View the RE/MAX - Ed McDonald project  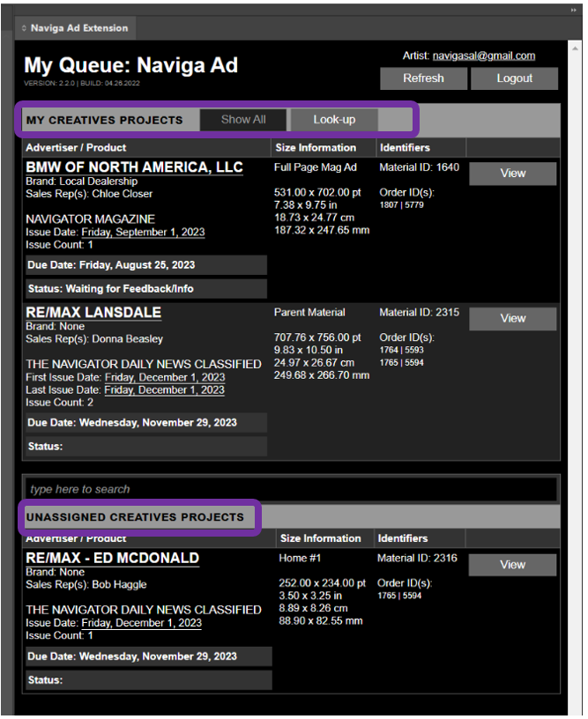coord(512,565)
